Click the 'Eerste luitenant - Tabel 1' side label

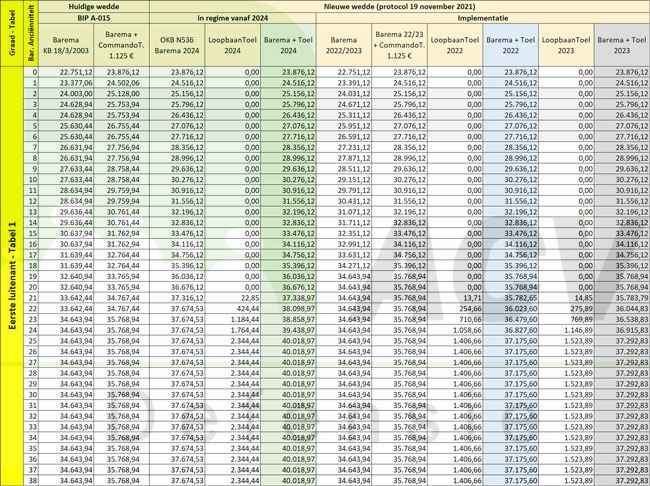(12, 276)
